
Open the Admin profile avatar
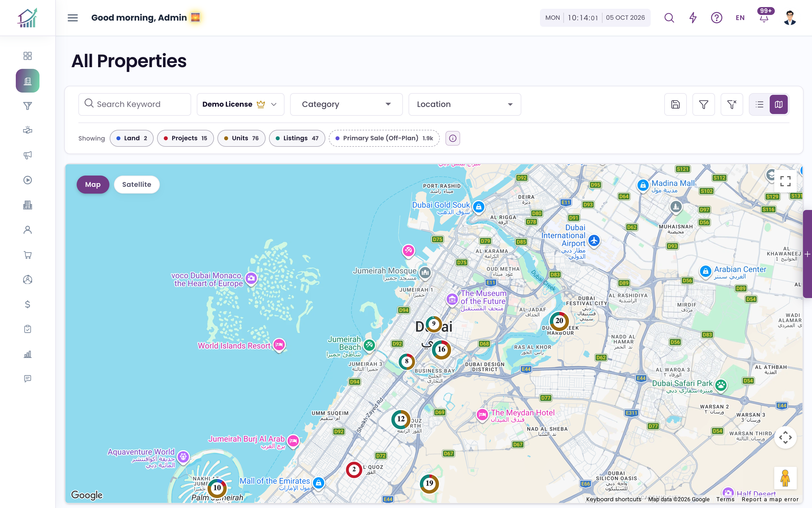790,18
